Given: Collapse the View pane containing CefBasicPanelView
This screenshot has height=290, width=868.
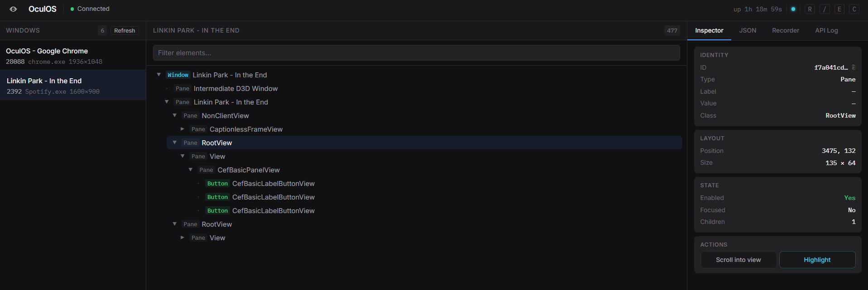Looking at the screenshot, I should (x=182, y=156).
